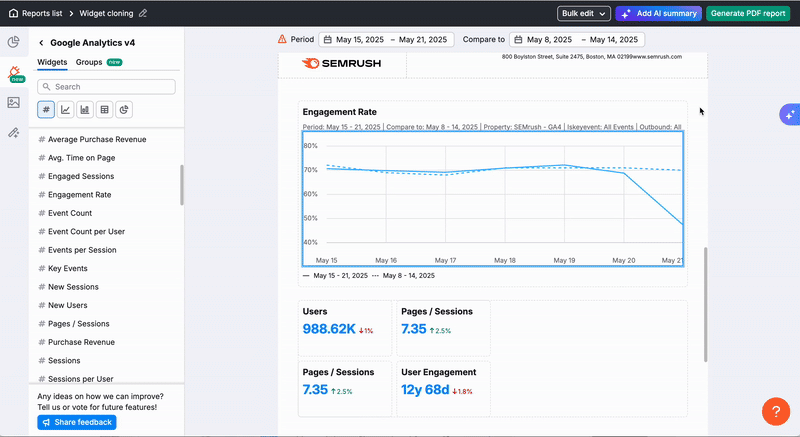Image resolution: width=800 pixels, height=437 pixels.
Task: Switch to the Groups tab
Action: pos(89,62)
